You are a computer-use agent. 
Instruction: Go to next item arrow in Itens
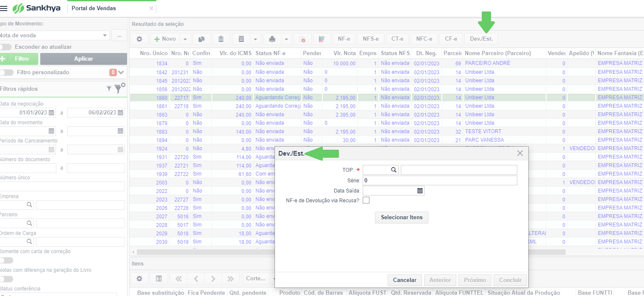213,279
